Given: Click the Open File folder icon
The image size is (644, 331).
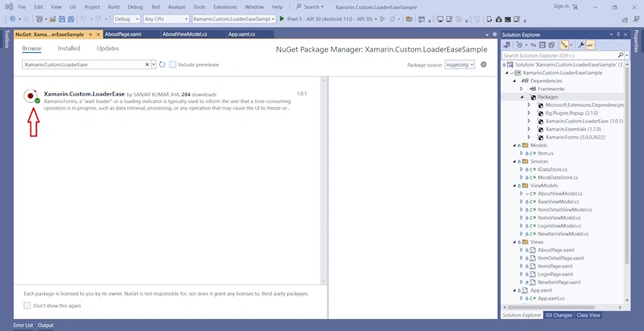Looking at the screenshot, I should pyautogui.click(x=52, y=19).
